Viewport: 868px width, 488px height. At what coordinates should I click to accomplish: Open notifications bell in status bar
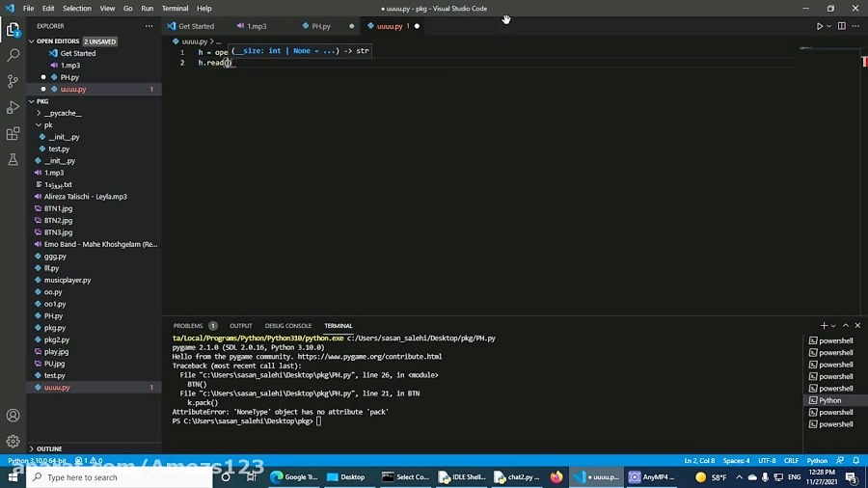tap(855, 460)
